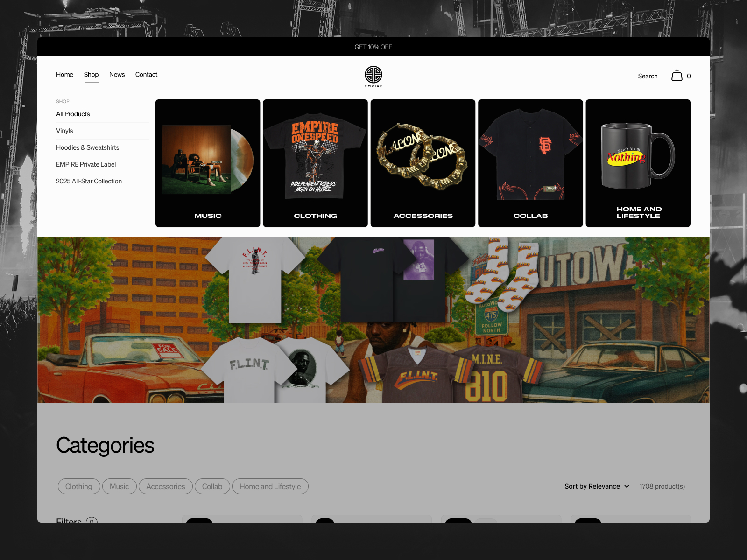The height and width of the screenshot is (560, 747).
Task: Open the News menu item
Action: click(x=117, y=75)
